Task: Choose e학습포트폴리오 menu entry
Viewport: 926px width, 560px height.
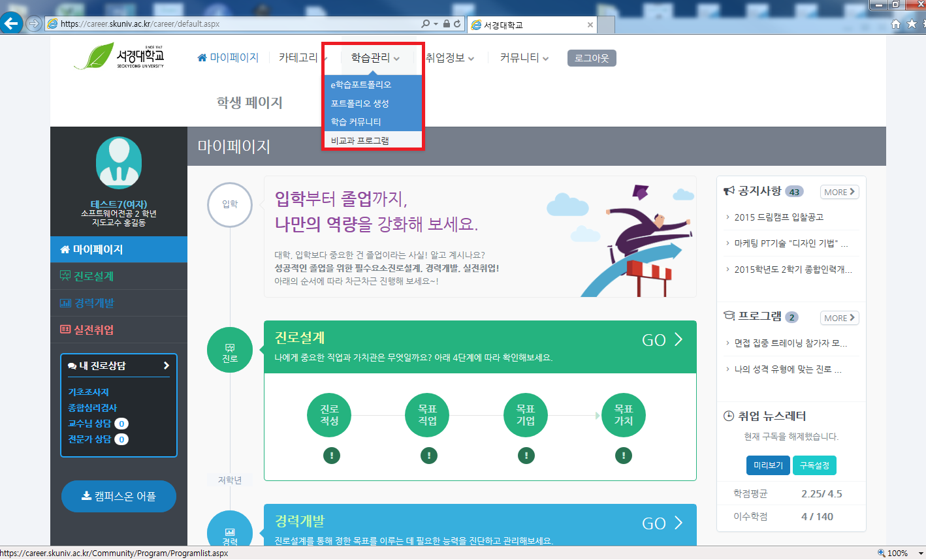Action: click(360, 84)
